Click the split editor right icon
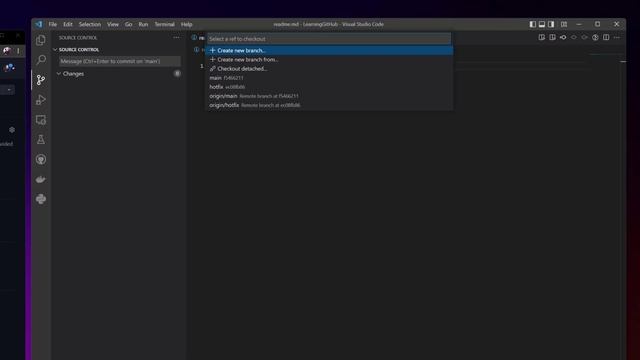This screenshot has width=640, height=360. click(x=606, y=38)
